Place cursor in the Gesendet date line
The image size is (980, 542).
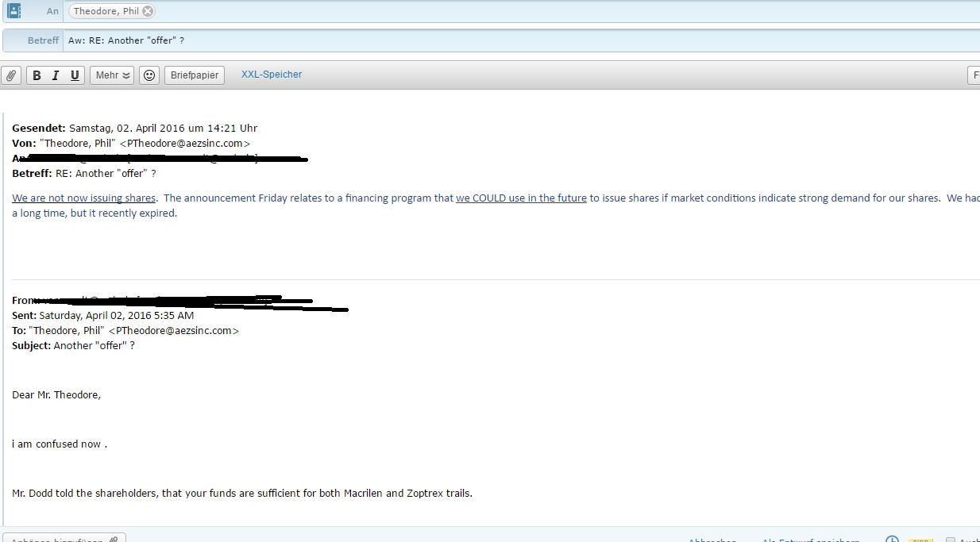(135, 128)
